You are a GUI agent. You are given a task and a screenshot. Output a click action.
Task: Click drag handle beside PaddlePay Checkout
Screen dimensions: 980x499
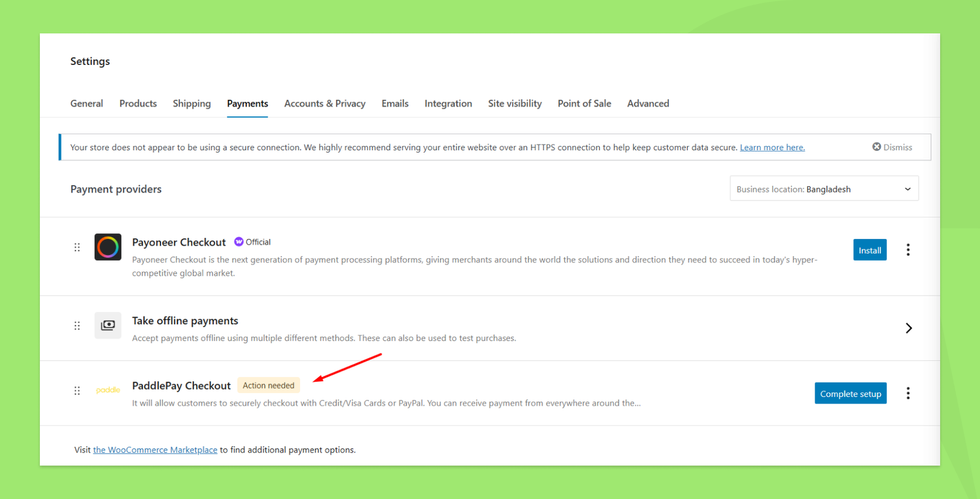77,390
